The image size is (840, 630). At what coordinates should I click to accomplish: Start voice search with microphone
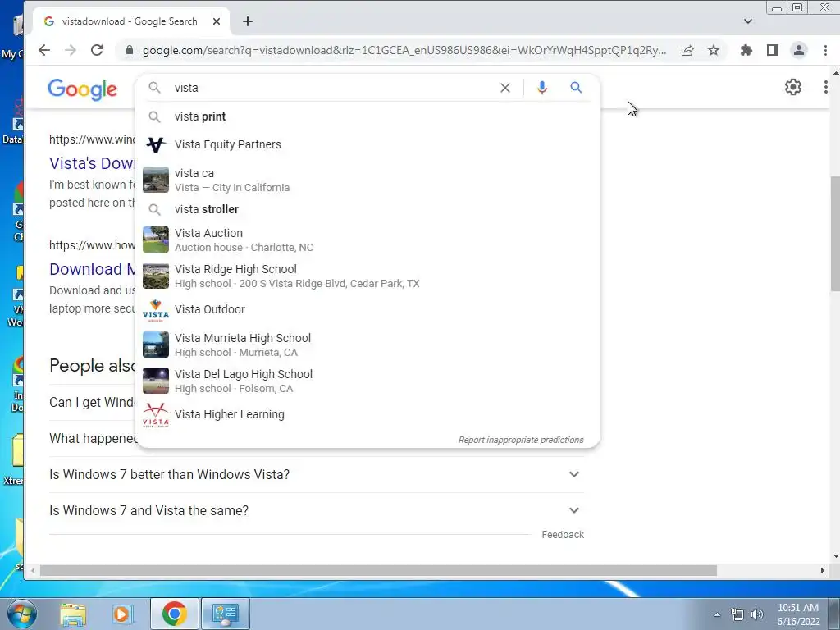[542, 88]
